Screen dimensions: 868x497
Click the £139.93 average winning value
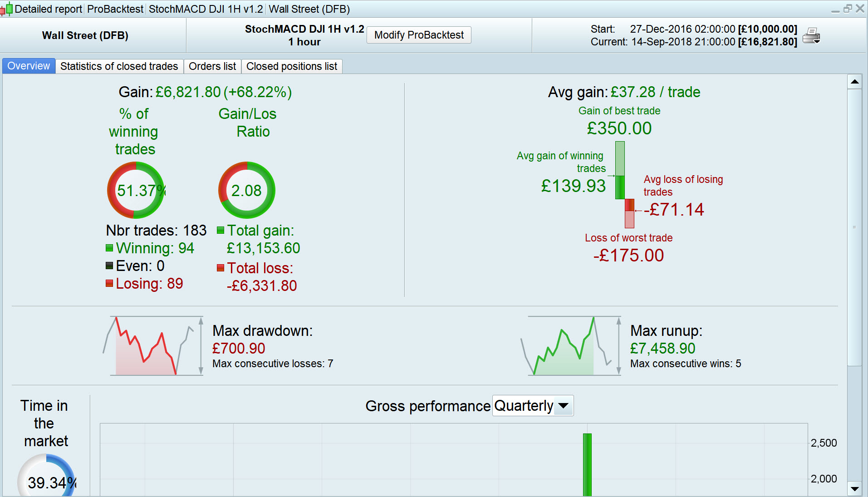(x=573, y=186)
